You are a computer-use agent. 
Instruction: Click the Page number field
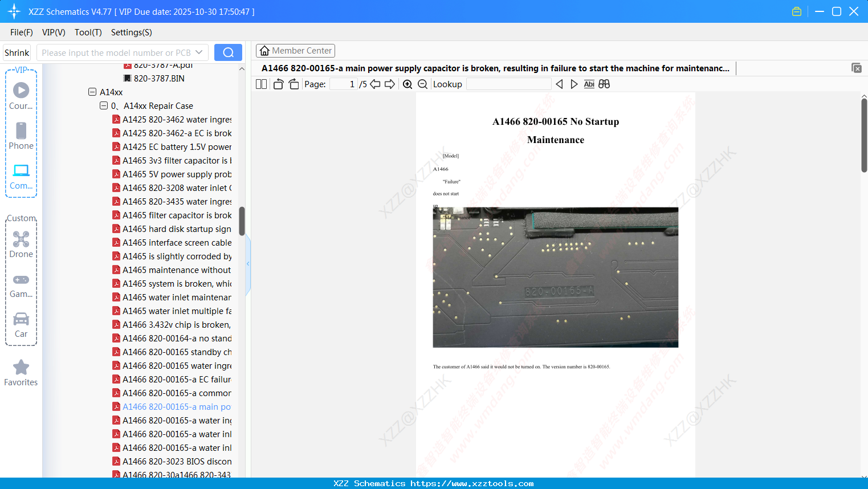point(344,84)
